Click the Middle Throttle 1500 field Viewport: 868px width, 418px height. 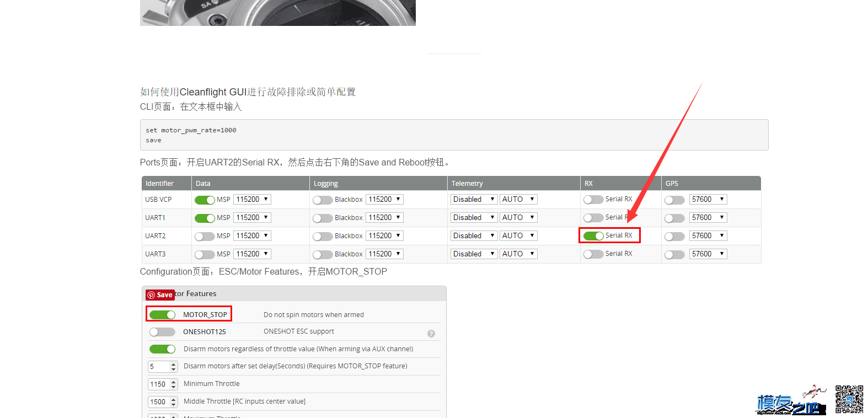point(163,402)
